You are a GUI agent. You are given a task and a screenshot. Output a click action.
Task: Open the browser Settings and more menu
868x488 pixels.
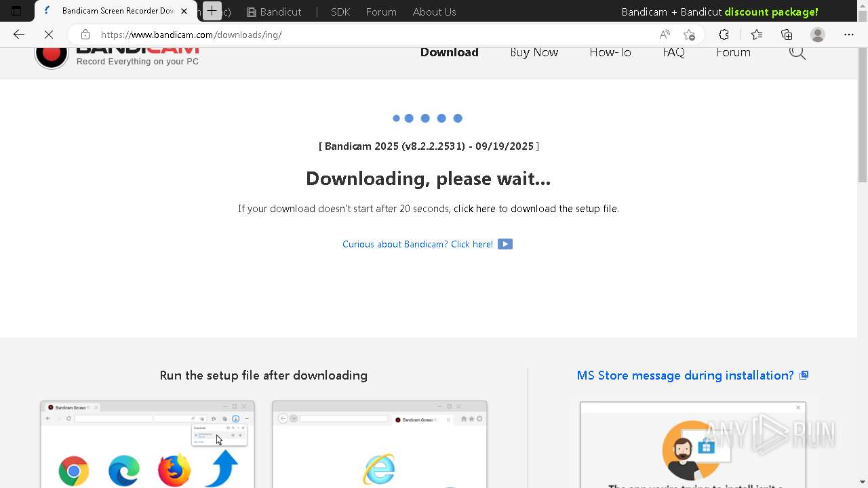tap(849, 35)
